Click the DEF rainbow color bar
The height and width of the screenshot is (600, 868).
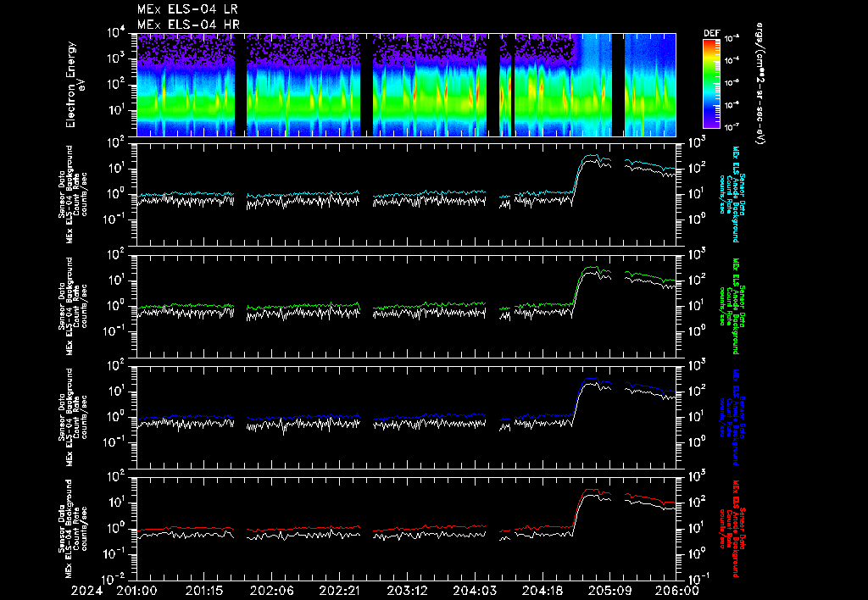point(711,84)
